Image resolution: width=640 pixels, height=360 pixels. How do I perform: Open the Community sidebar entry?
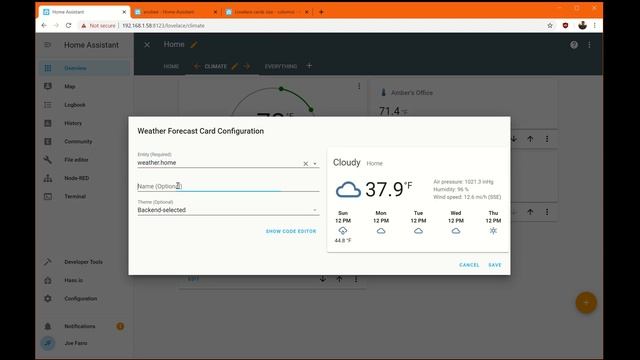coord(84,142)
